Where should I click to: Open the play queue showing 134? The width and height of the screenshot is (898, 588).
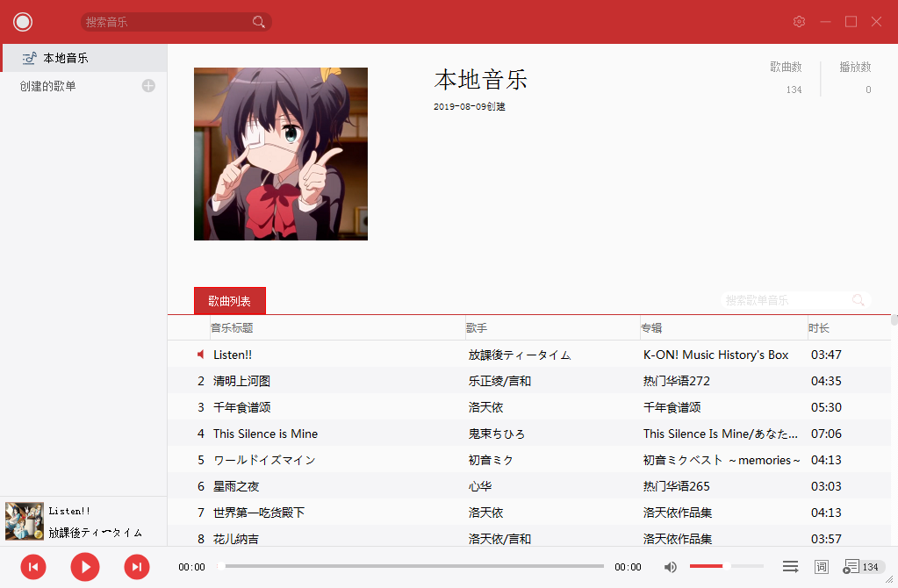(863, 567)
